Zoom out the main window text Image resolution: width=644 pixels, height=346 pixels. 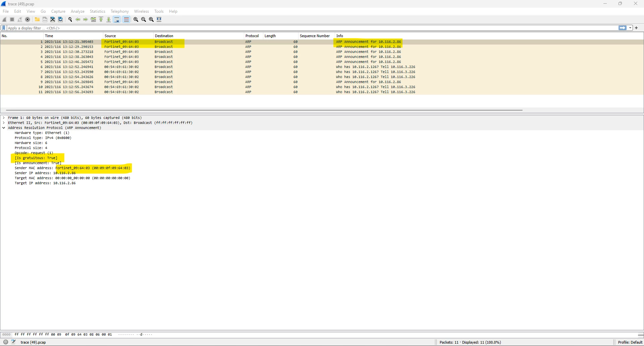point(144,19)
